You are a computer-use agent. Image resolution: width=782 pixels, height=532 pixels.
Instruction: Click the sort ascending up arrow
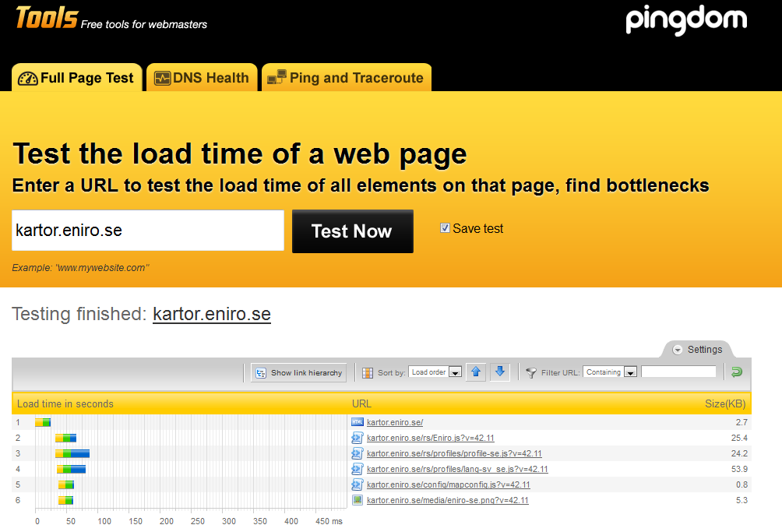pyautogui.click(x=476, y=372)
